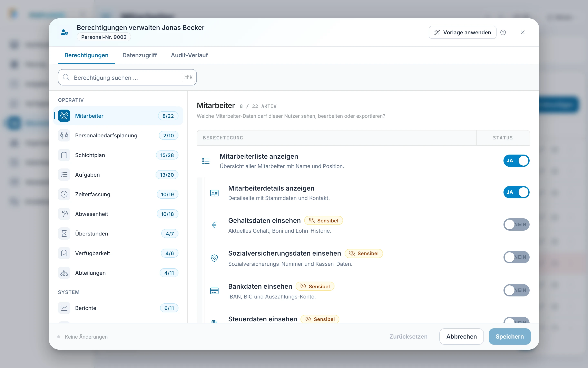Select the Zeiterfassung category

[x=118, y=194]
